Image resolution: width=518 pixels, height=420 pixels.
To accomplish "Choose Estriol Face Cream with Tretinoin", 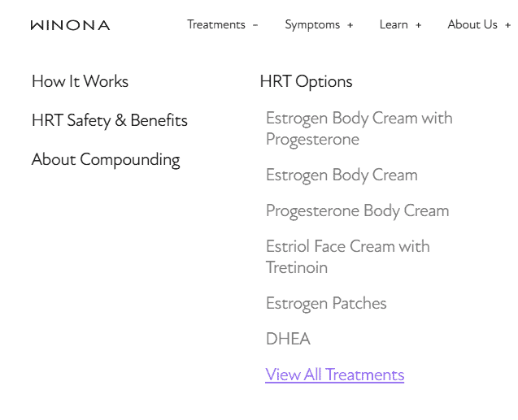I will (x=347, y=257).
